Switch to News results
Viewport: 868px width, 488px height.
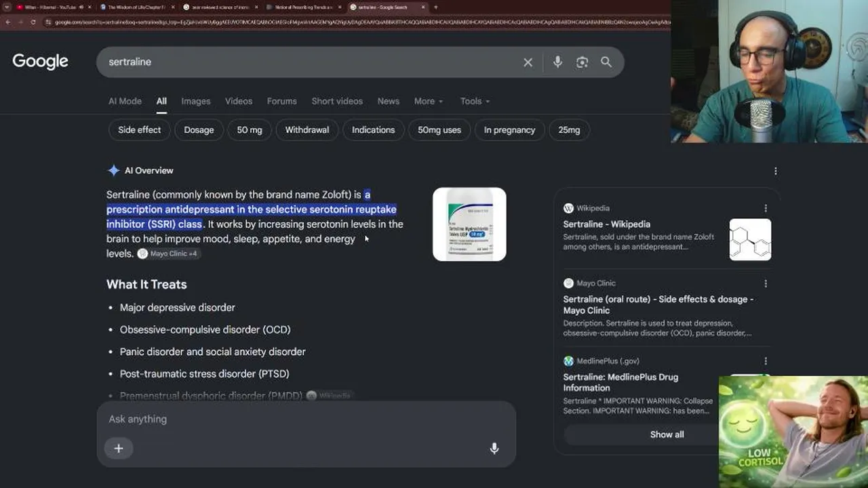point(388,101)
